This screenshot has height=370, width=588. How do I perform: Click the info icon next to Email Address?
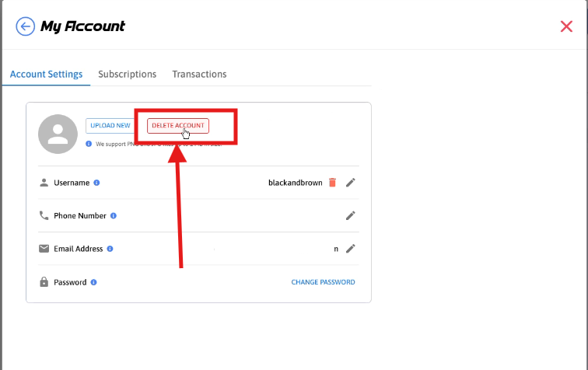coord(110,249)
